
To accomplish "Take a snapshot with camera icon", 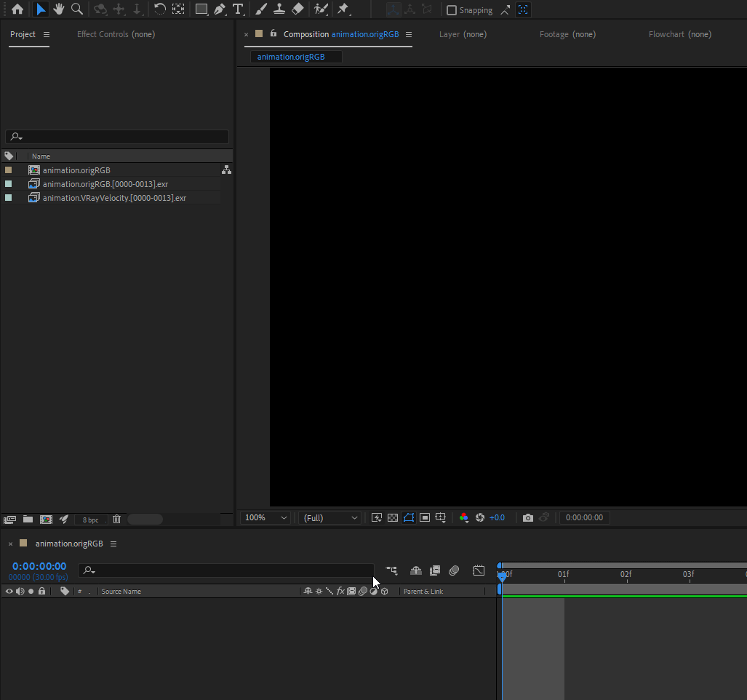I will pyautogui.click(x=528, y=518).
